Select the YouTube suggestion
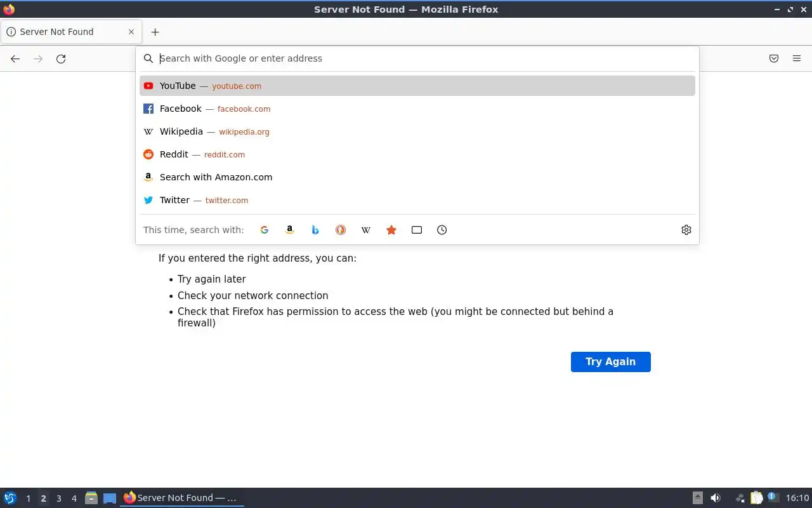This screenshot has height=508, width=812. (x=417, y=86)
